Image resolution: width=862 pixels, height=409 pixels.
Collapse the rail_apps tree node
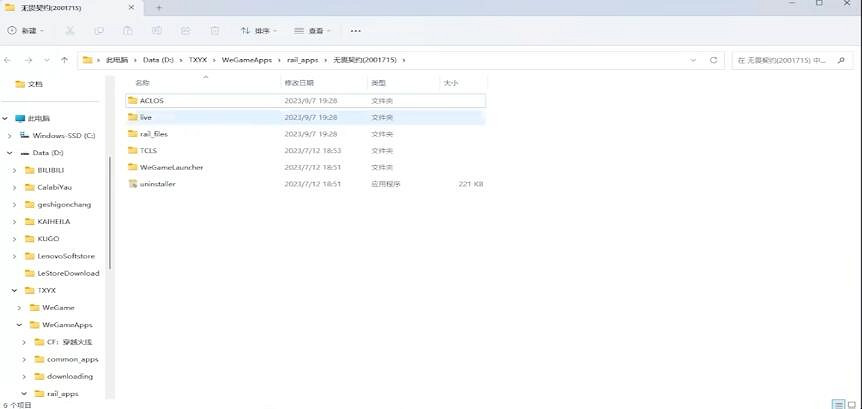24,394
